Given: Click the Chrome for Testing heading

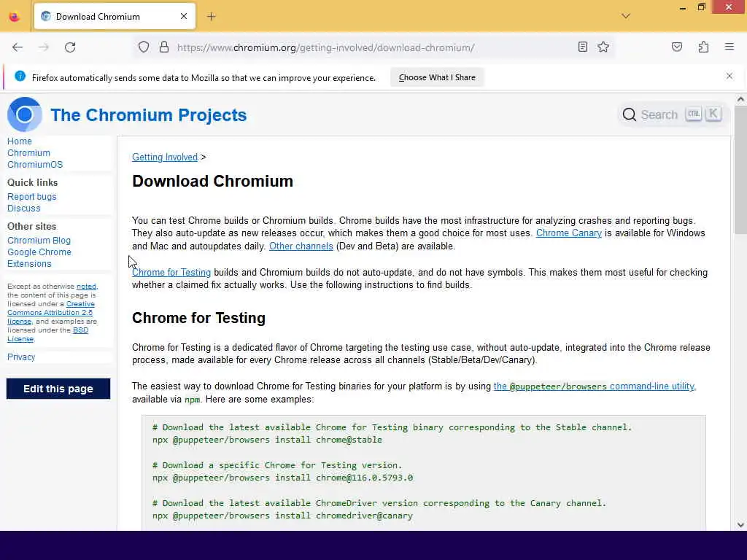Looking at the screenshot, I should (x=198, y=318).
